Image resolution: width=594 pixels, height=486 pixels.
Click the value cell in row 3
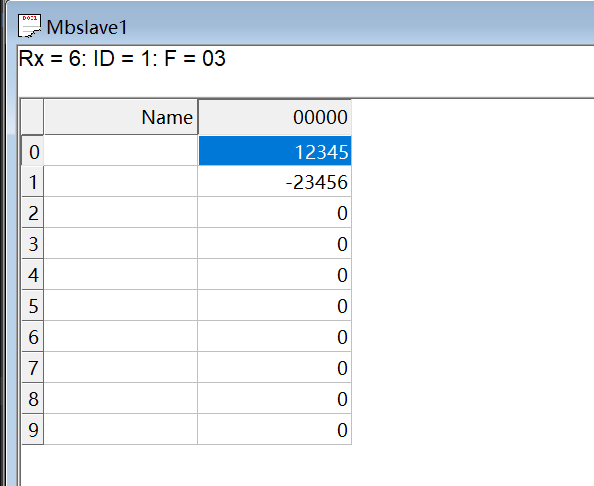[x=275, y=244]
